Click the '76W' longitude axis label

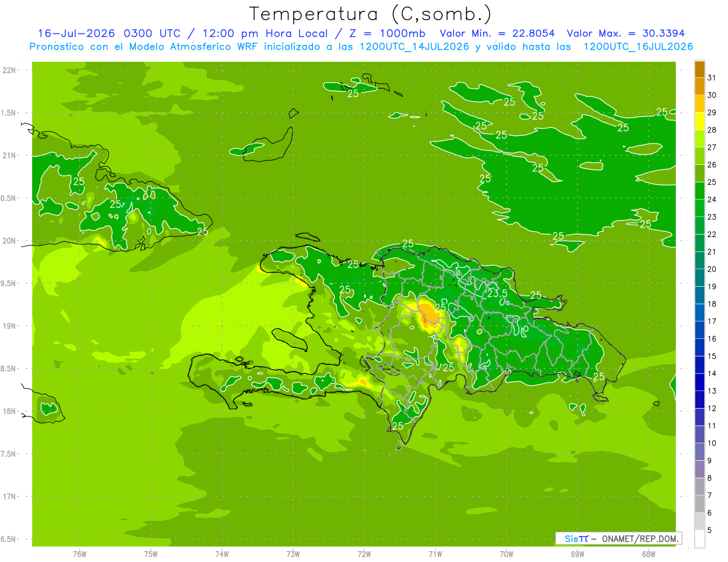coord(79,554)
